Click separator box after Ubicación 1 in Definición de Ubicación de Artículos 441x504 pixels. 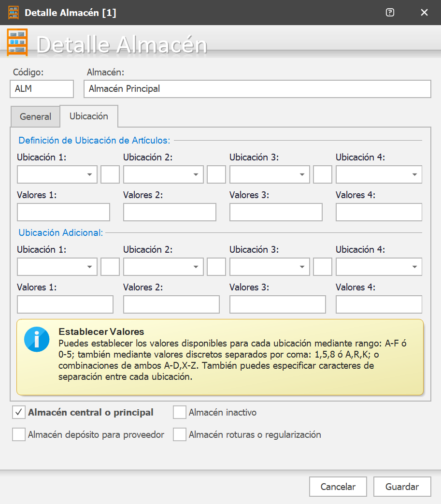(x=110, y=174)
